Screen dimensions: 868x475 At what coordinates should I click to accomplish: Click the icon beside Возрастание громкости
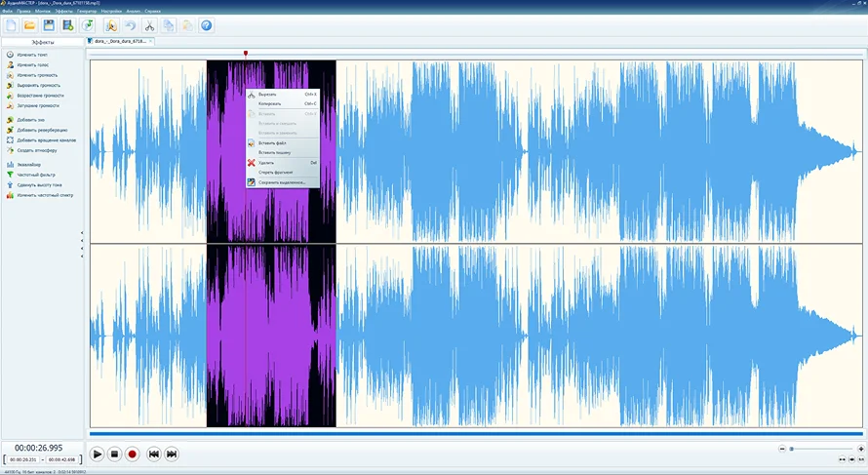click(10, 96)
